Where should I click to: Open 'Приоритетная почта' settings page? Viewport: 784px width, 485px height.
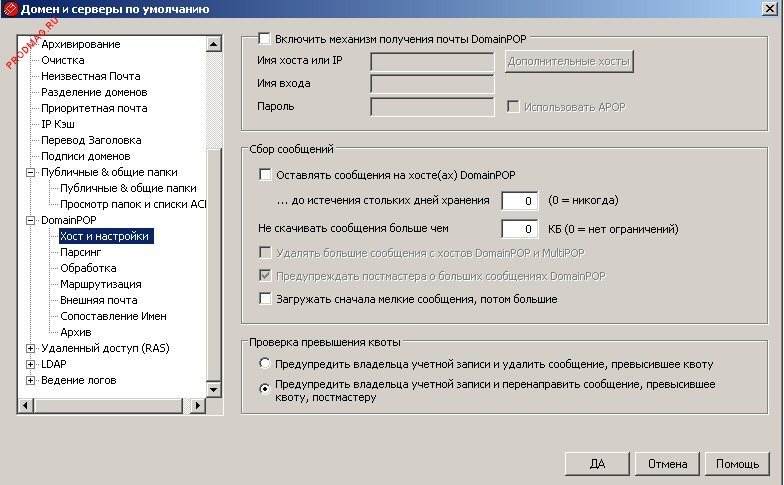94,108
